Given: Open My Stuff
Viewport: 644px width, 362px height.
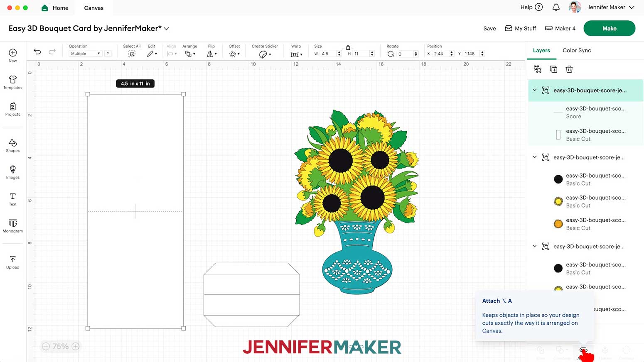Looking at the screenshot, I should 520,28.
